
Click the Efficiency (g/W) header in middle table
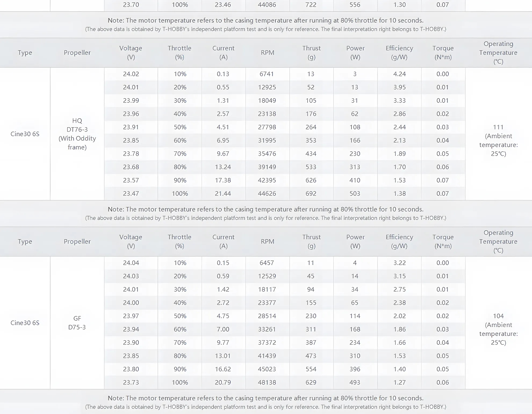click(400, 52)
